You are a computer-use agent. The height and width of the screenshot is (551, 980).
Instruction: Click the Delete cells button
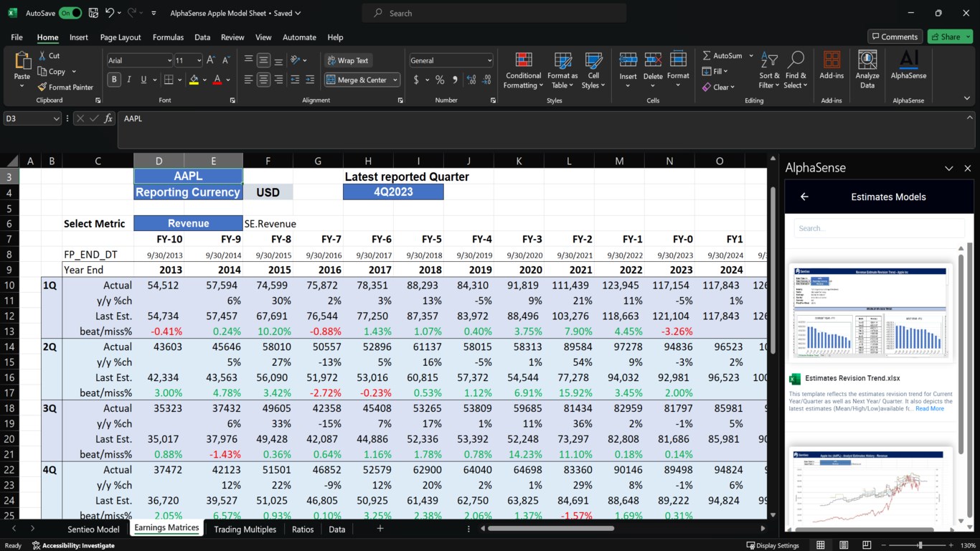[653, 70]
